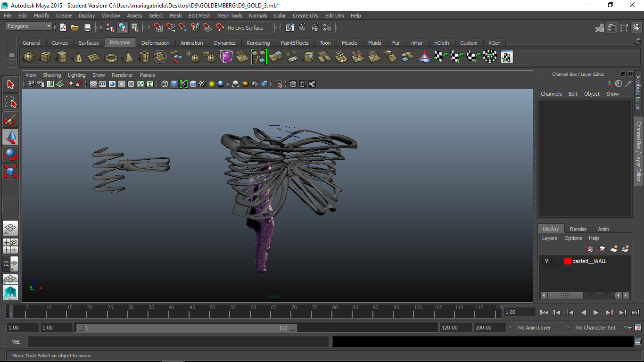Click the MEL command input field
The width and height of the screenshot is (644, 362).
[178, 342]
